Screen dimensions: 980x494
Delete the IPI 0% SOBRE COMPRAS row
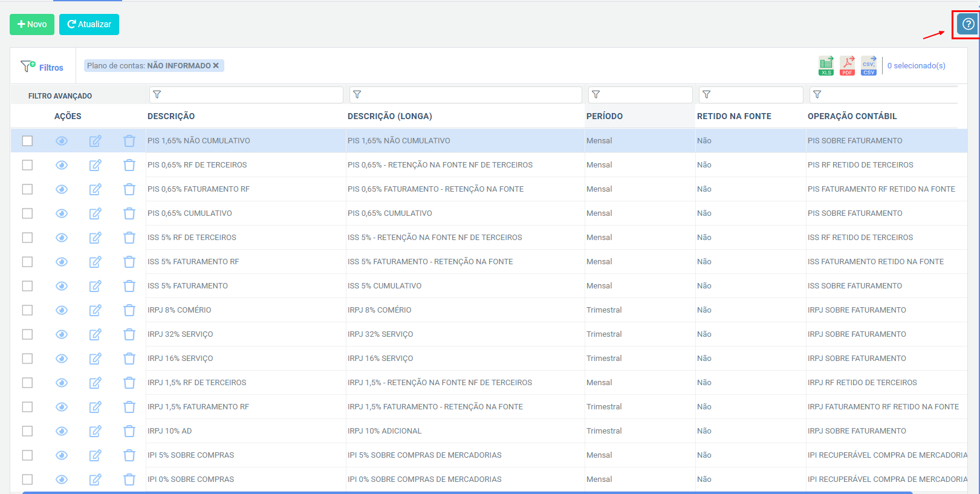pos(129,479)
